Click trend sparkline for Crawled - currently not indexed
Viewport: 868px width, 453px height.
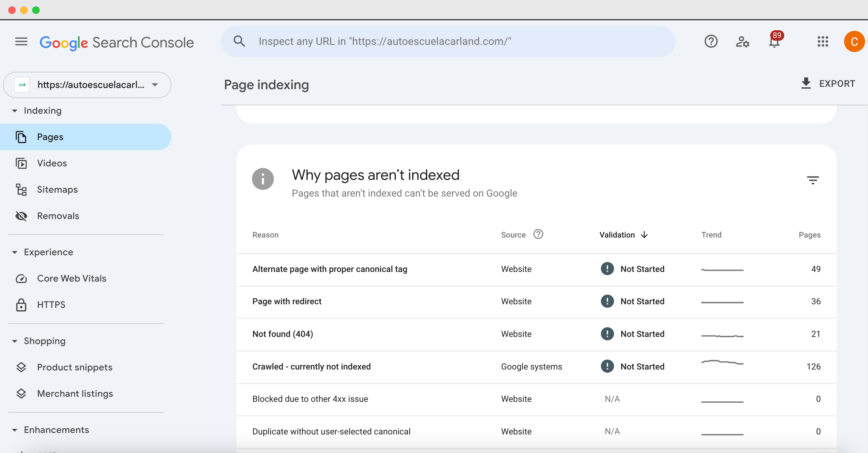tap(722, 363)
